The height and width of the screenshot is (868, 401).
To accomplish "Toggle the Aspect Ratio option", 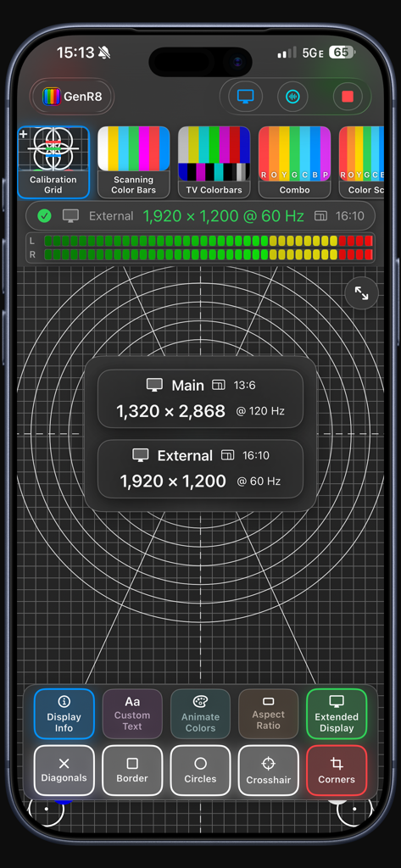I will pyautogui.click(x=269, y=714).
